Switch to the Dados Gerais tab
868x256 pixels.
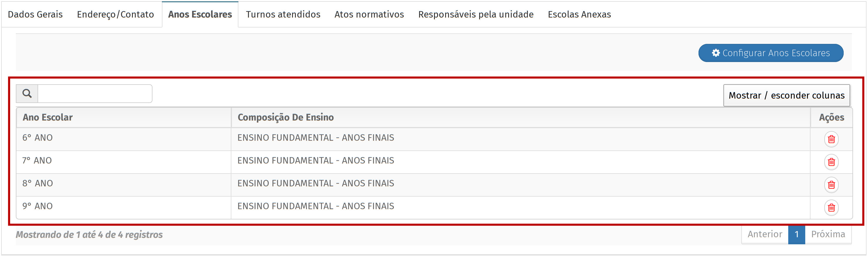pos(35,14)
